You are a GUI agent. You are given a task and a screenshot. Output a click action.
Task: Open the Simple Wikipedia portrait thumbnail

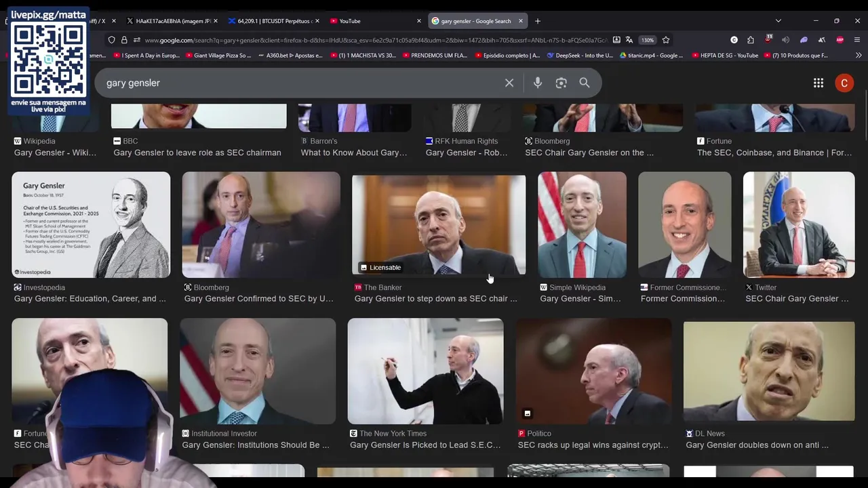click(582, 224)
